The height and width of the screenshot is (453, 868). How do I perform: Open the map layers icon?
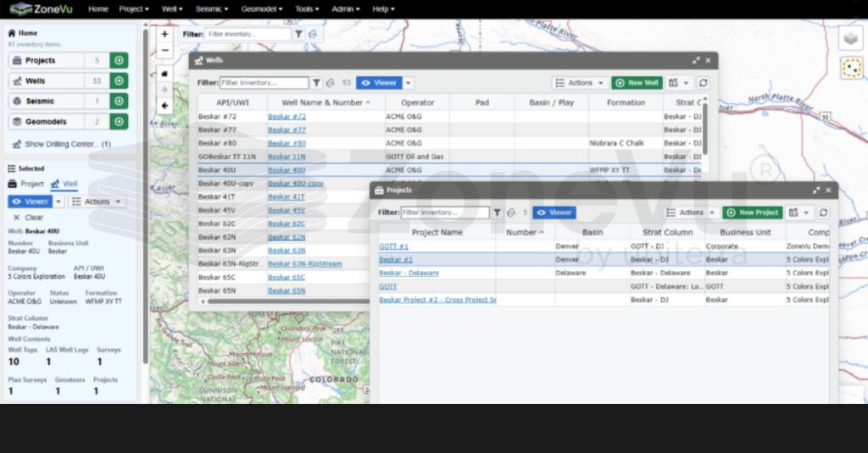(x=851, y=39)
